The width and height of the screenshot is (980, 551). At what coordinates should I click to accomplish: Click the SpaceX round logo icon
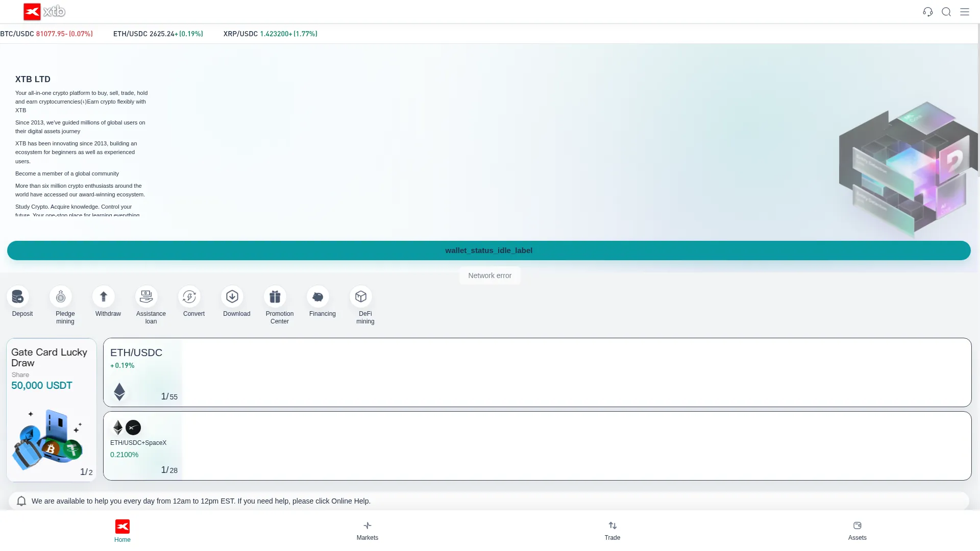coord(133,428)
